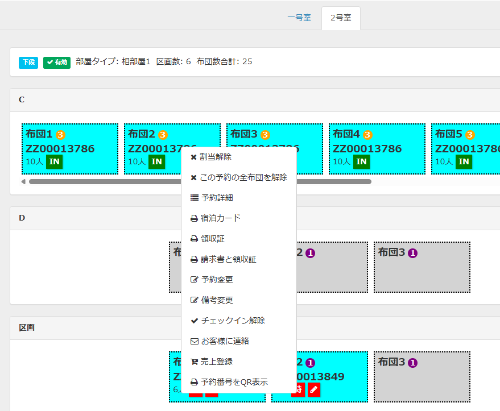500x411 pixels.
Task: Select grey 布団3 card in 区画 section
Action: point(422,377)
